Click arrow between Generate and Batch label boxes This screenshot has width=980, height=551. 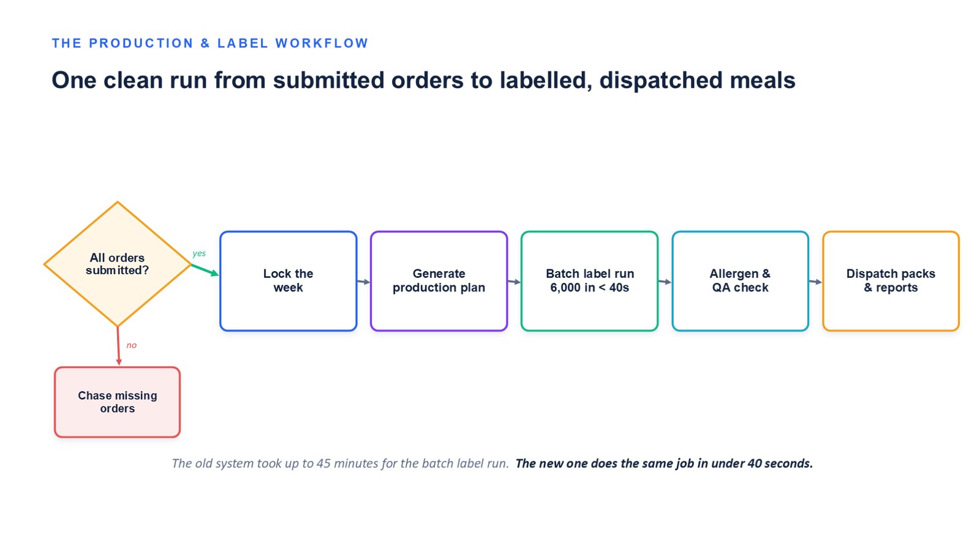click(514, 282)
